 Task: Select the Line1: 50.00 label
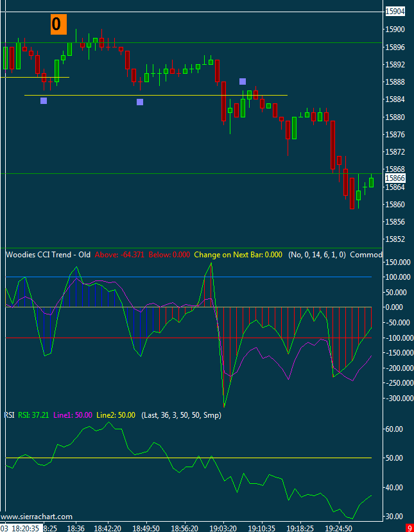pyautogui.click(x=73, y=415)
